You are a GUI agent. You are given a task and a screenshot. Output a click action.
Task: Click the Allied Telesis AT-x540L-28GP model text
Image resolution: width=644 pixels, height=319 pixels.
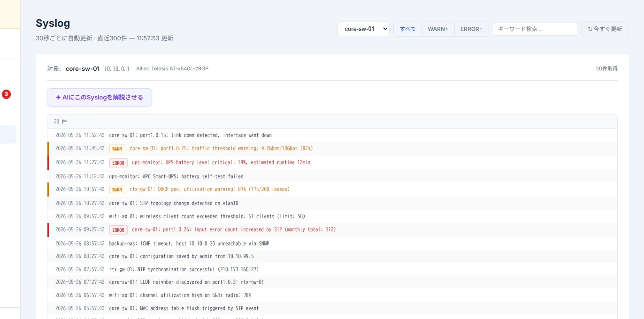point(172,68)
